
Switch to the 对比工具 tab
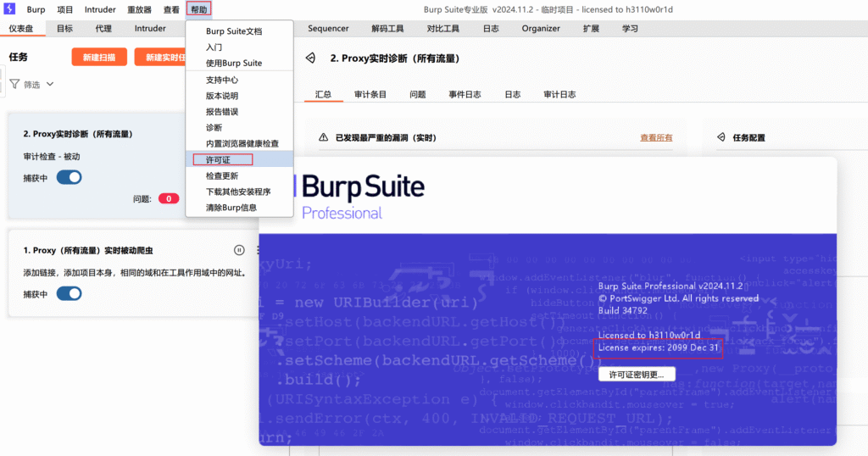[442, 28]
